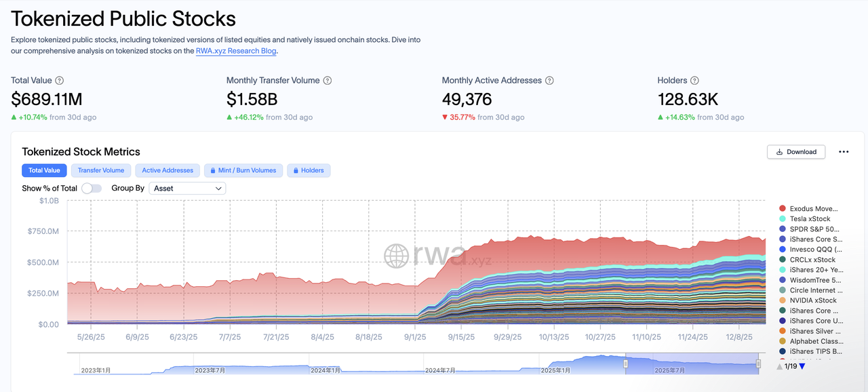Open the Group By Asset dropdown
868x392 pixels.
point(187,189)
